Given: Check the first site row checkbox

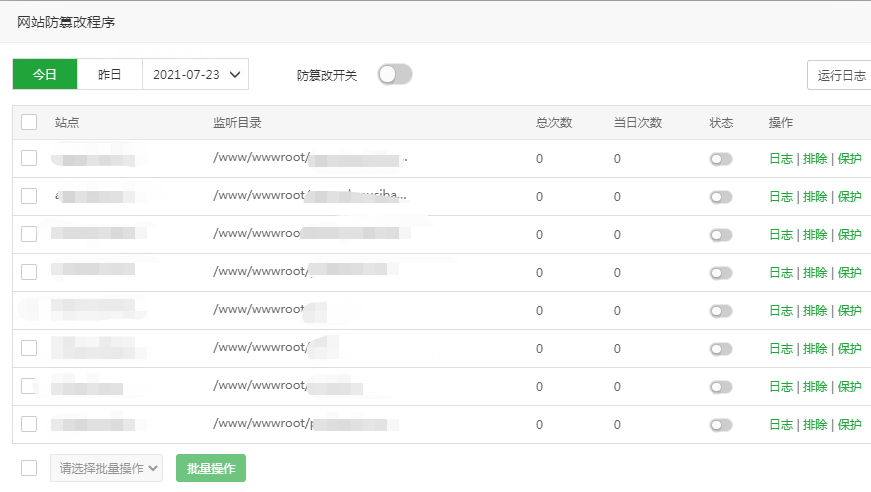Looking at the screenshot, I should click(29, 158).
